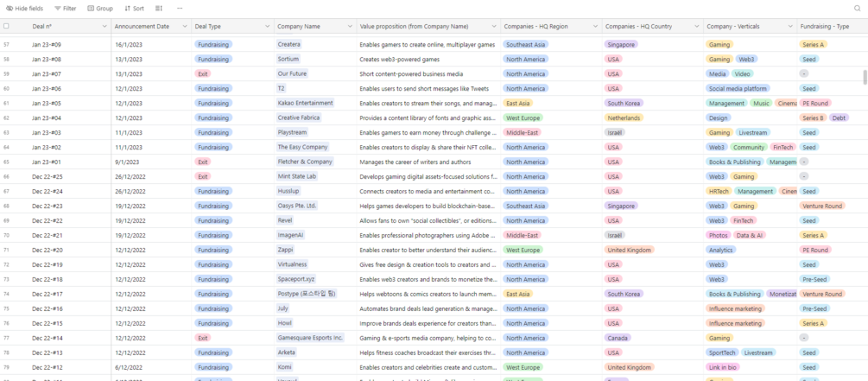Grab the vertical scrollbar thumb
868x381 pixels.
click(x=865, y=77)
